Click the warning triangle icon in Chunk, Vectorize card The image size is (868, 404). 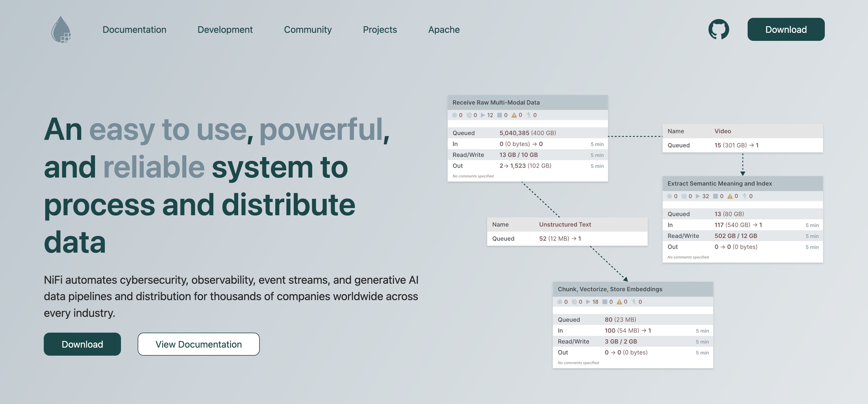[619, 302]
